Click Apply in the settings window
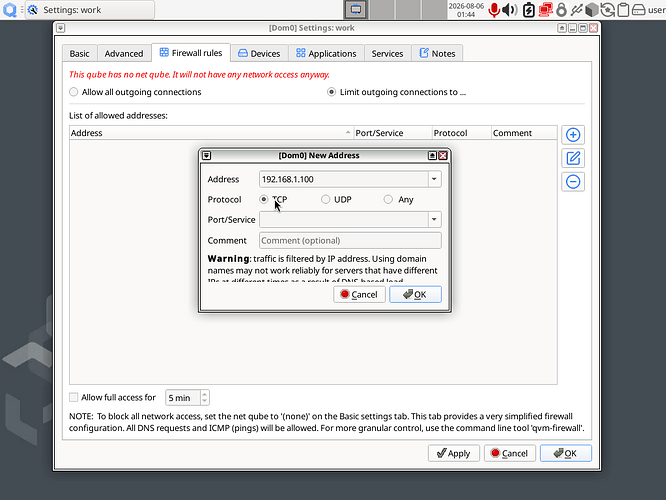This screenshot has height=500, width=666. click(454, 453)
